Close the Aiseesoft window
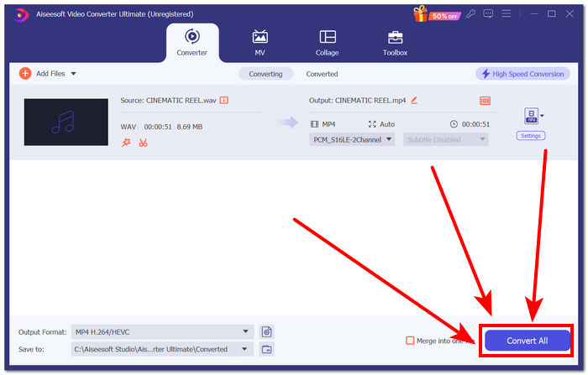 570,14
